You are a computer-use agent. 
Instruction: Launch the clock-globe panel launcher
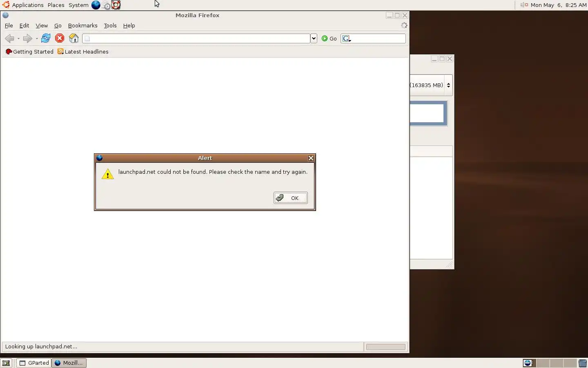(106, 5)
